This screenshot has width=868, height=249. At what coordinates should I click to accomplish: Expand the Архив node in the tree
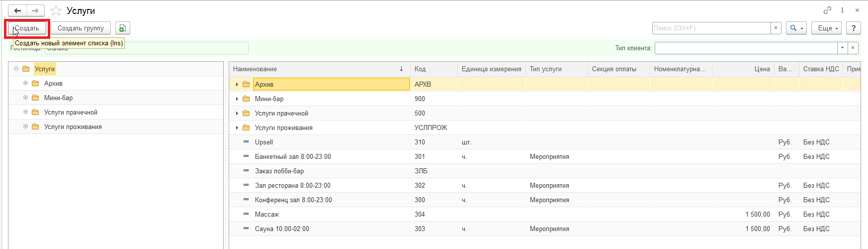point(25,83)
